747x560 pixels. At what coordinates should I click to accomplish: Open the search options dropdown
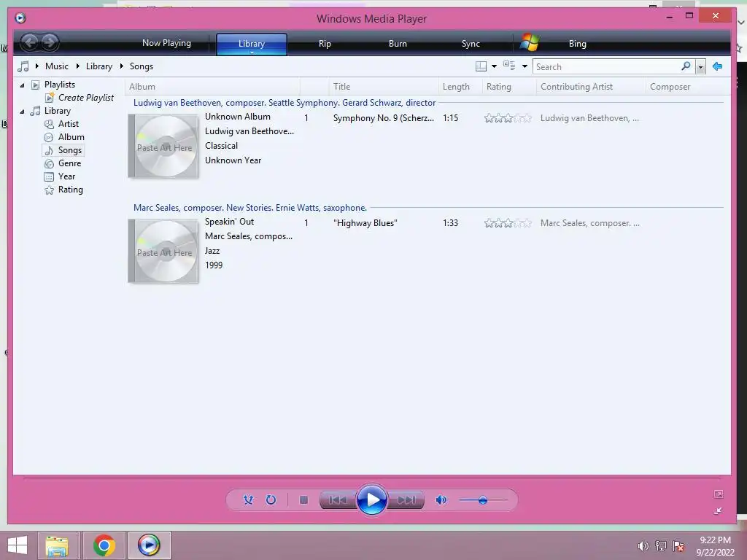point(700,66)
